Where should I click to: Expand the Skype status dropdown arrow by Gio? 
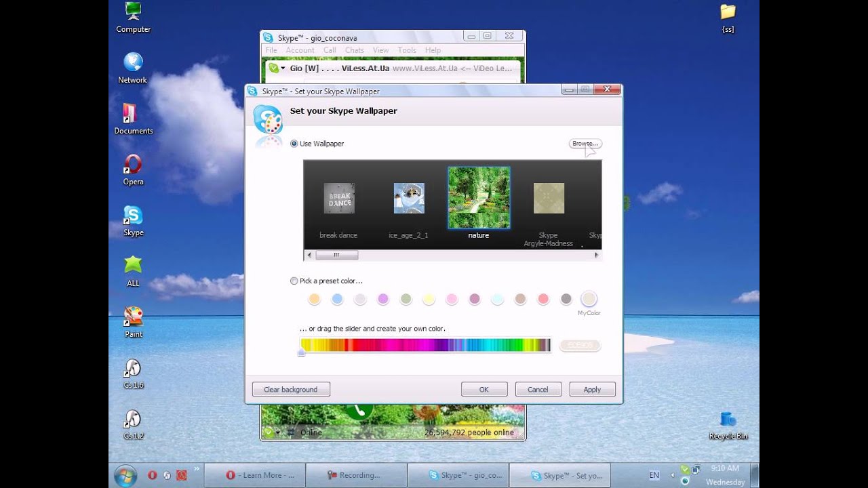pyautogui.click(x=283, y=68)
